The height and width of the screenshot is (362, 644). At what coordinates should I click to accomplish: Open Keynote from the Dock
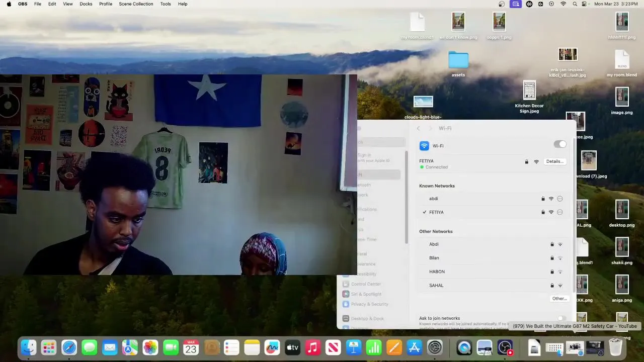click(354, 347)
